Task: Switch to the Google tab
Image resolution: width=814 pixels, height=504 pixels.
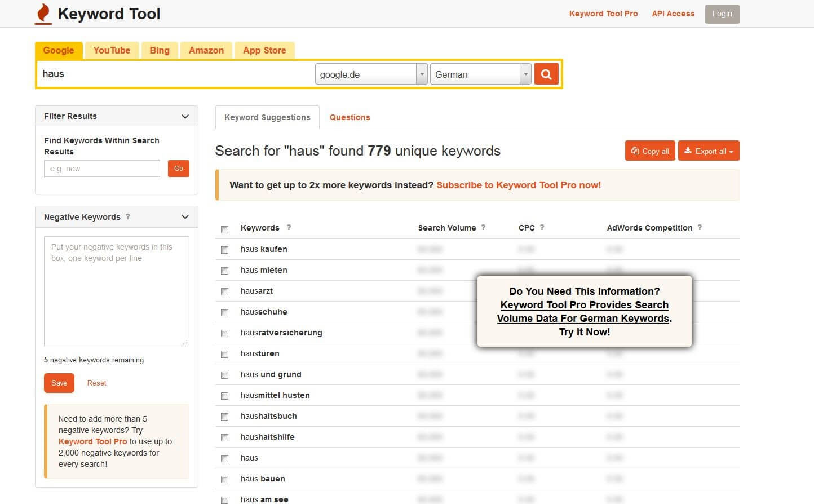Action: (x=59, y=50)
